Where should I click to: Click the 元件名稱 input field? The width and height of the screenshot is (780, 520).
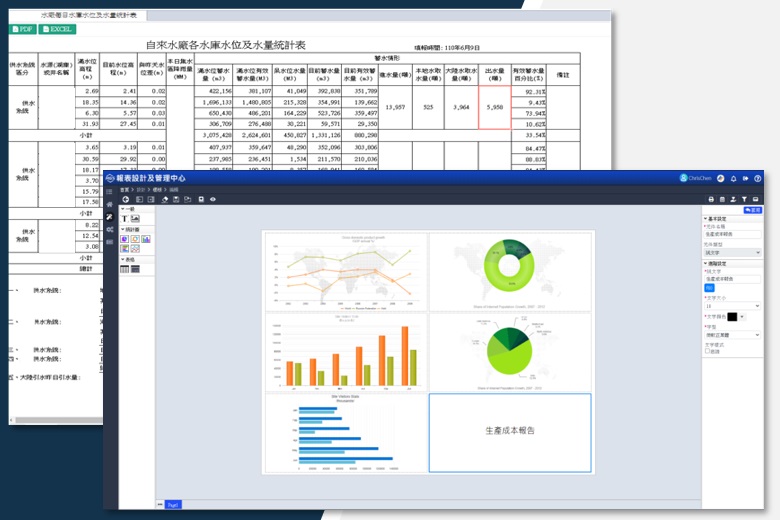(732, 235)
